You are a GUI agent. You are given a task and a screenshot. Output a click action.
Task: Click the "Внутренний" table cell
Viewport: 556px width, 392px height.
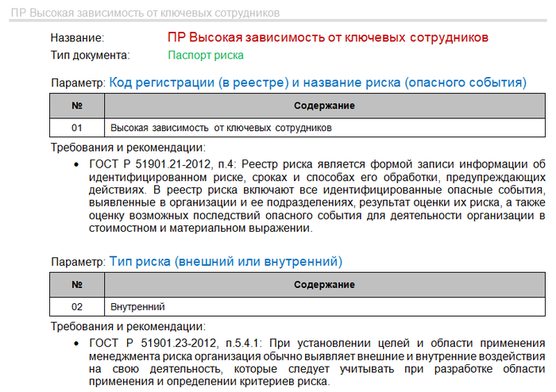tap(137, 306)
